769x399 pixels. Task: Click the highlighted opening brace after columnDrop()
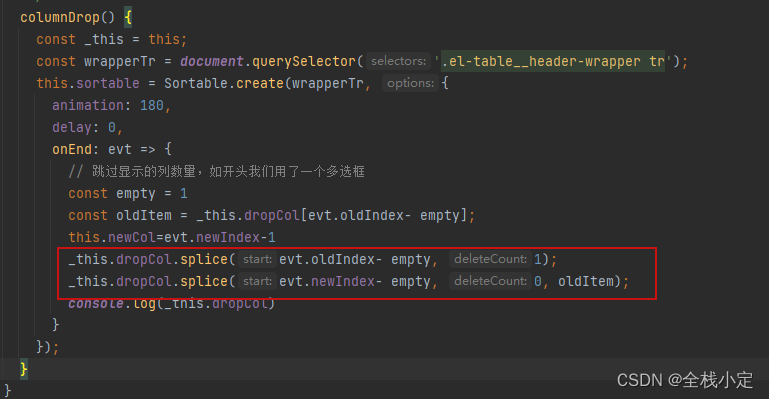coord(128,18)
